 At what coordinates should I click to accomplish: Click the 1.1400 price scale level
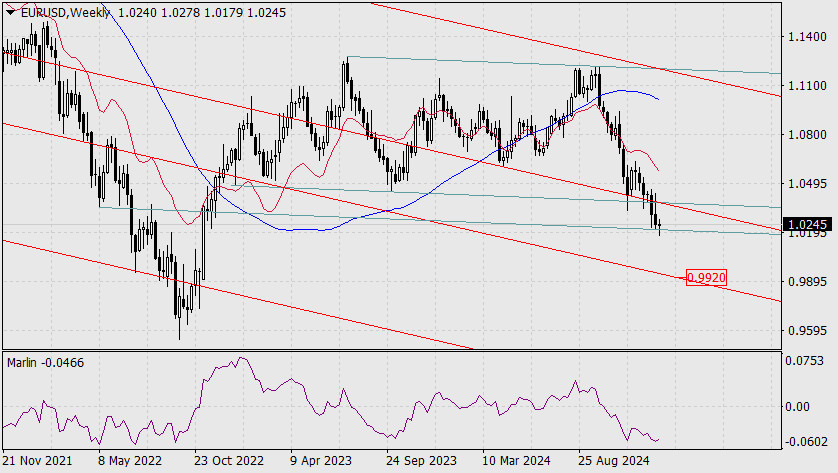(x=807, y=37)
